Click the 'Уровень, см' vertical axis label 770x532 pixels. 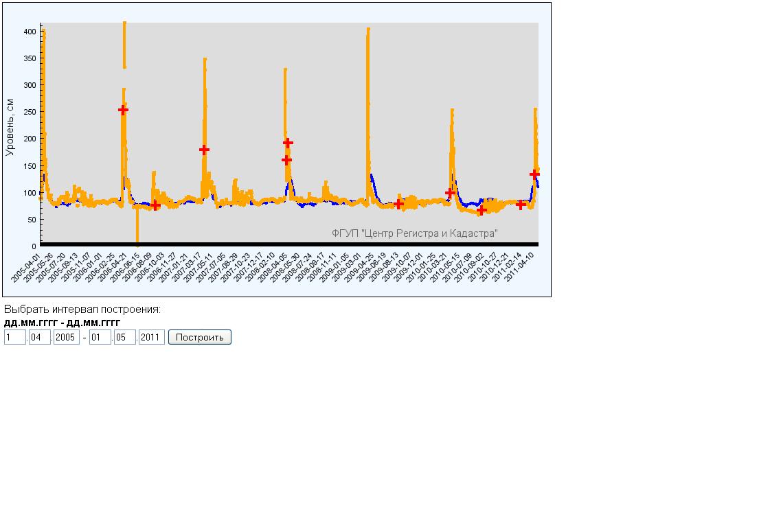(x=10, y=126)
